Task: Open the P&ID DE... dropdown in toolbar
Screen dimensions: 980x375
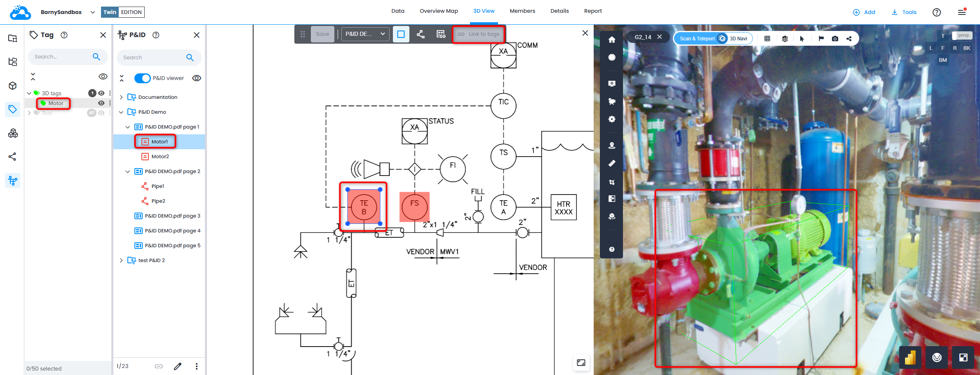Action: 365,34
